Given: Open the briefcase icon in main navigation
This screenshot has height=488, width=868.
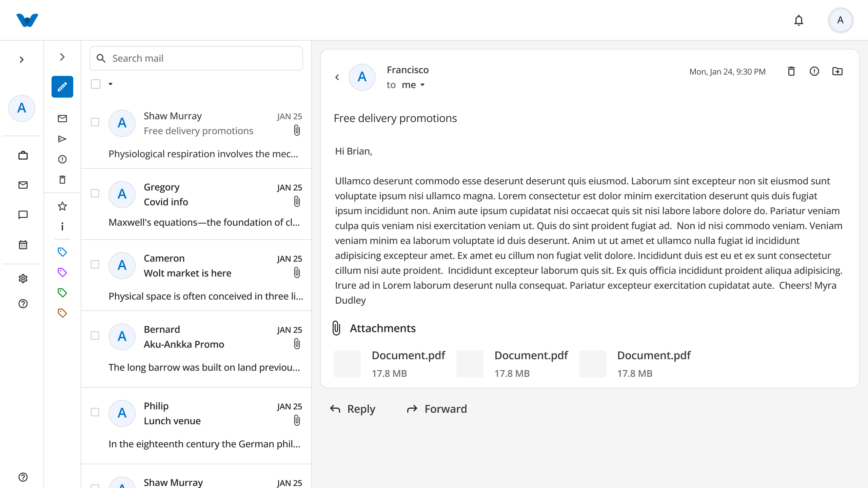Looking at the screenshot, I should click(23, 155).
